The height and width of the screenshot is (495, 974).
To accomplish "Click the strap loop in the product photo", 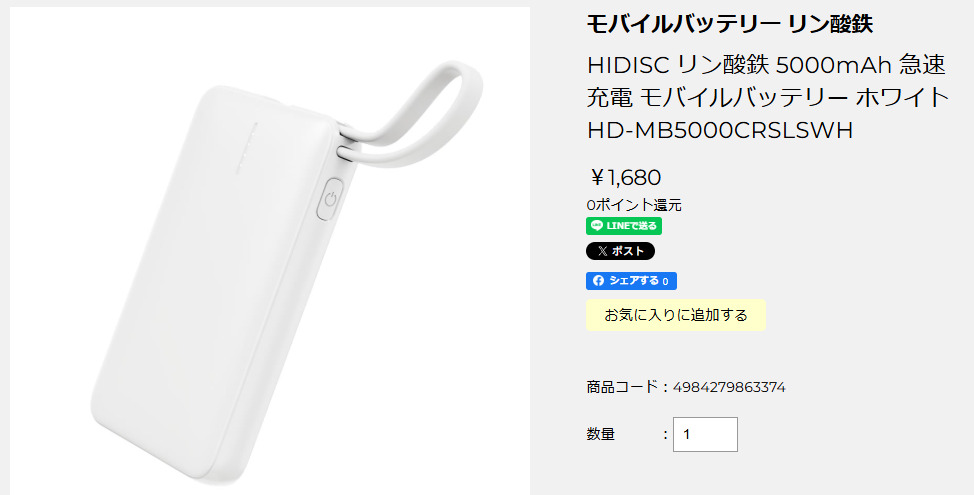I will pyautogui.click(x=410, y=115).
